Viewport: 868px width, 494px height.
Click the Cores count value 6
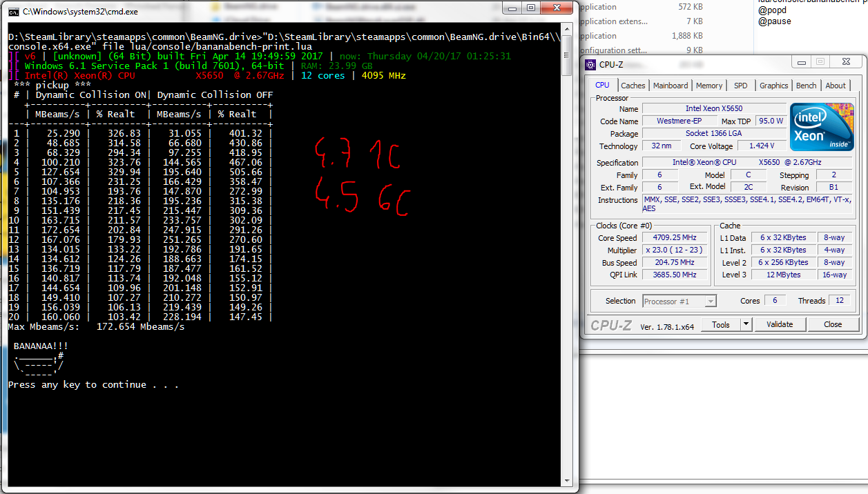point(775,301)
